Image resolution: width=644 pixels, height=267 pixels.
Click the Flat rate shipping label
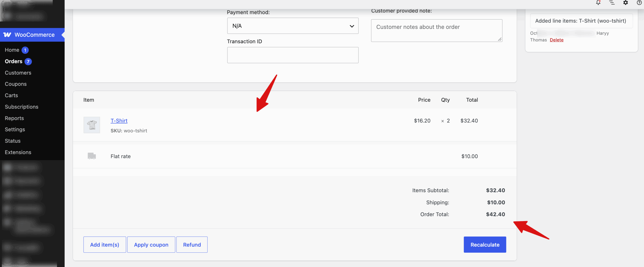(120, 156)
